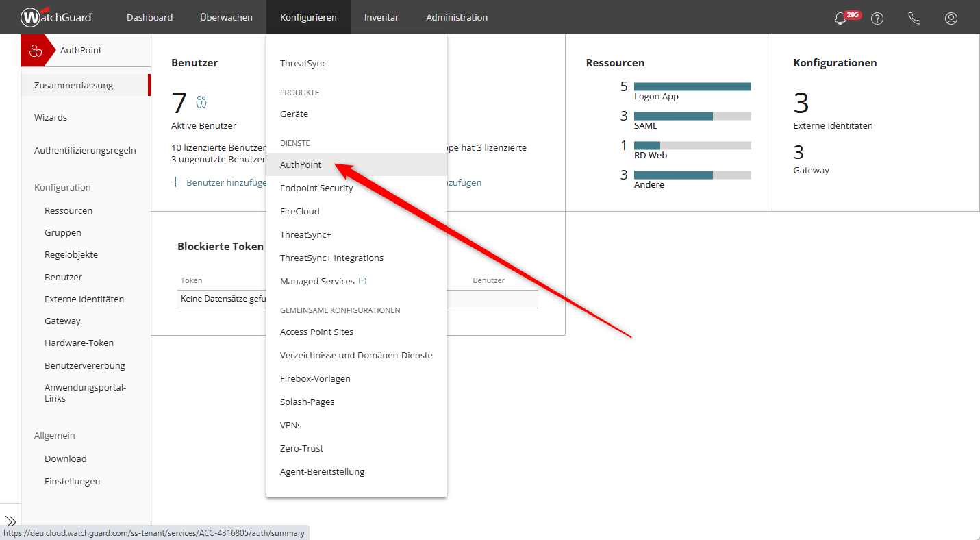
Task: Open the user account profile icon
Action: click(951, 19)
